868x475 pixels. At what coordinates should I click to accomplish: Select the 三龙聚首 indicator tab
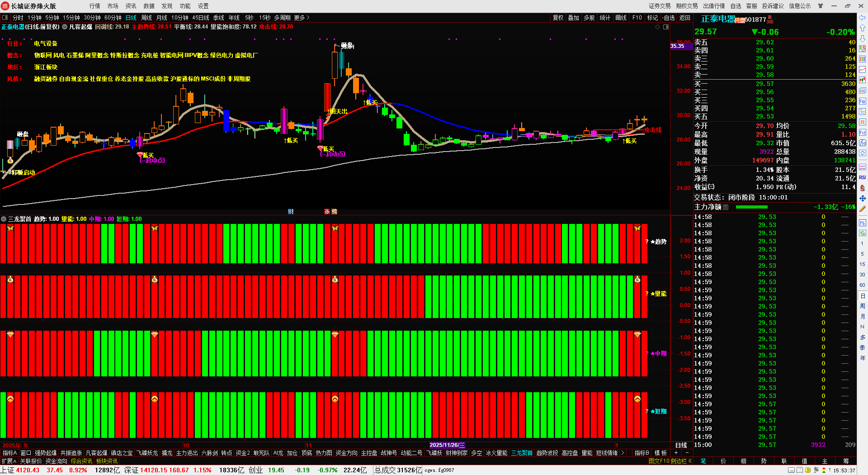522,453
